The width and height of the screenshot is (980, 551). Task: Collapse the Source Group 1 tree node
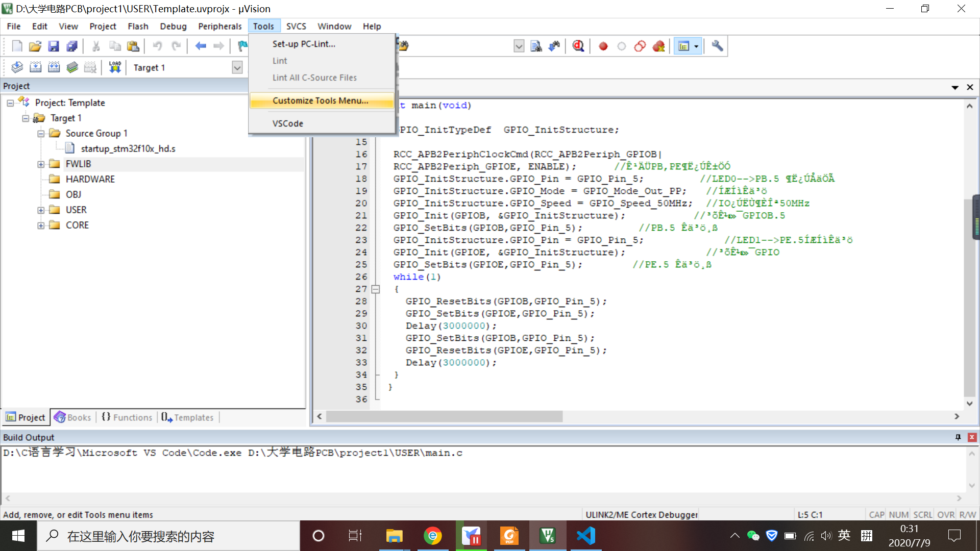point(41,134)
